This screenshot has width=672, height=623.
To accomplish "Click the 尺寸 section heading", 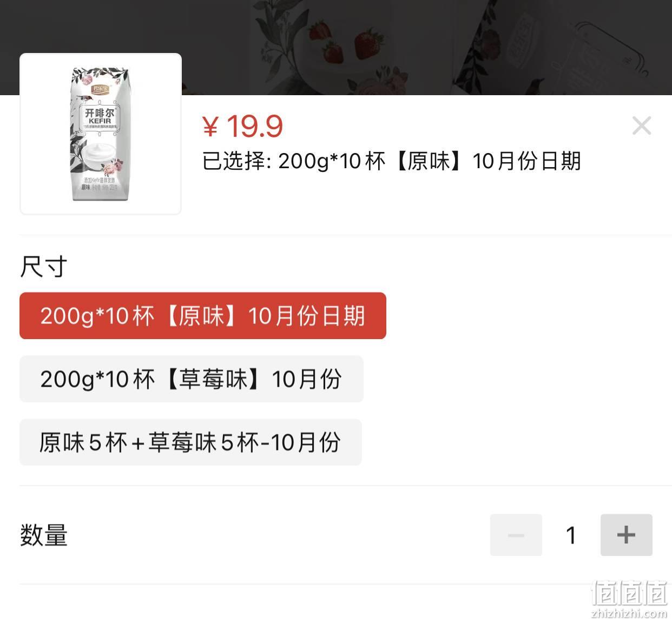I will [43, 267].
